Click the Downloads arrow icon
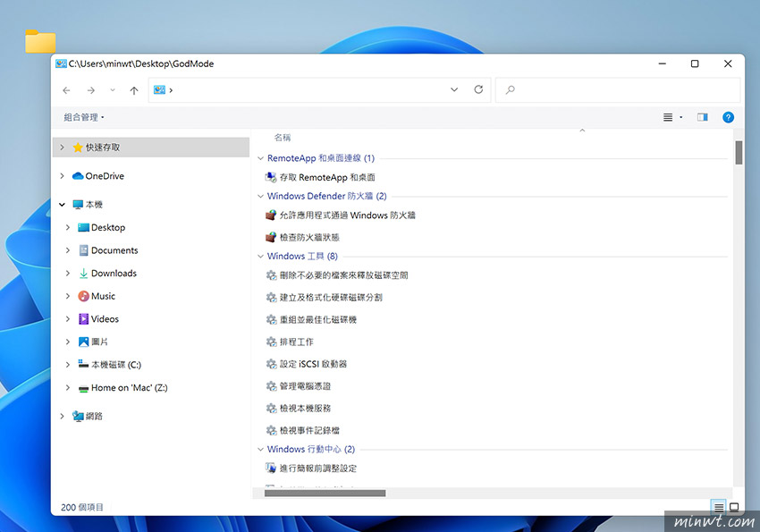This screenshot has width=760, height=532. coord(83,274)
